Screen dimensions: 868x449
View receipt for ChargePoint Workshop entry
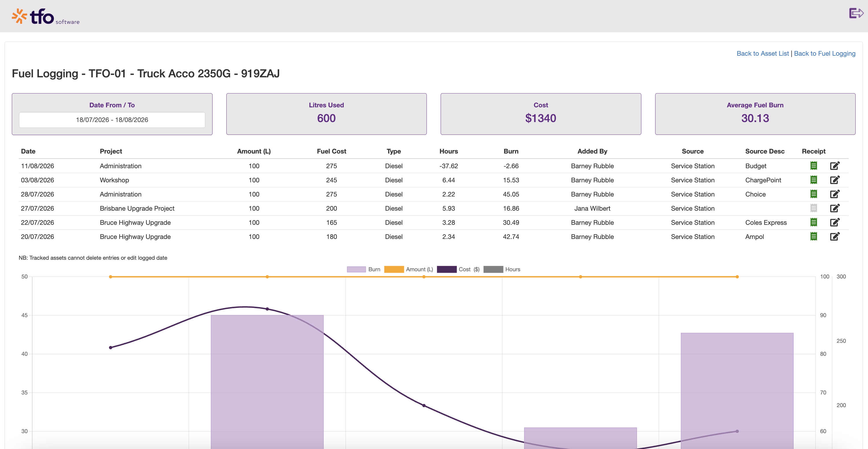point(813,180)
